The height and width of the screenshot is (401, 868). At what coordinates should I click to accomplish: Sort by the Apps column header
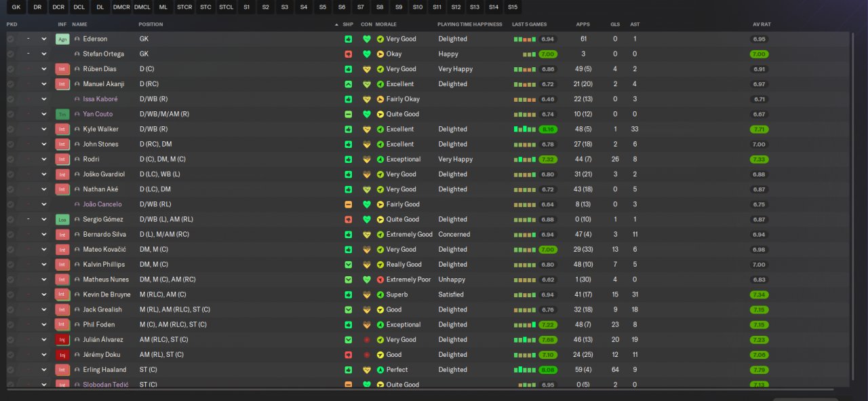(583, 24)
